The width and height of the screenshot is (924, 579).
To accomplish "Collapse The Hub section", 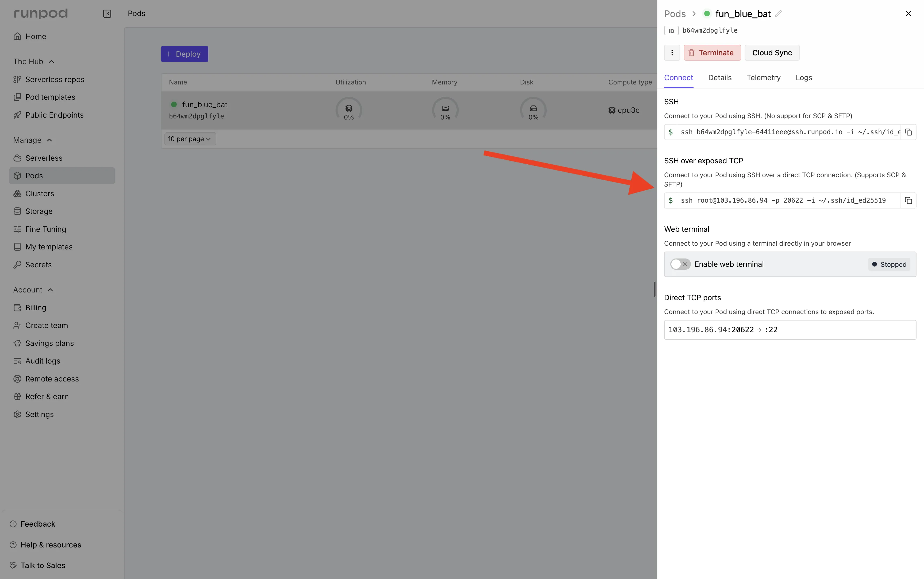I will [51, 62].
